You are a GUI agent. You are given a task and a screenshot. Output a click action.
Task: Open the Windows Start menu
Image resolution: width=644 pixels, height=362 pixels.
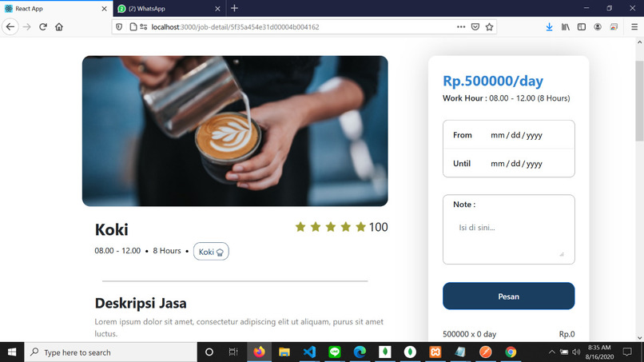(x=12, y=352)
